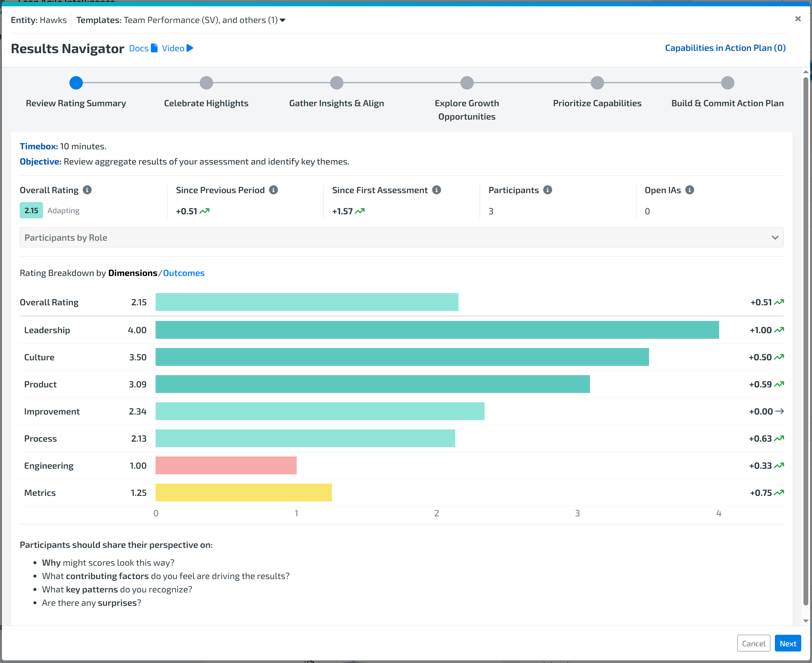812x663 pixels.
Task: Open the Templates dropdown arrow
Action: coord(283,20)
